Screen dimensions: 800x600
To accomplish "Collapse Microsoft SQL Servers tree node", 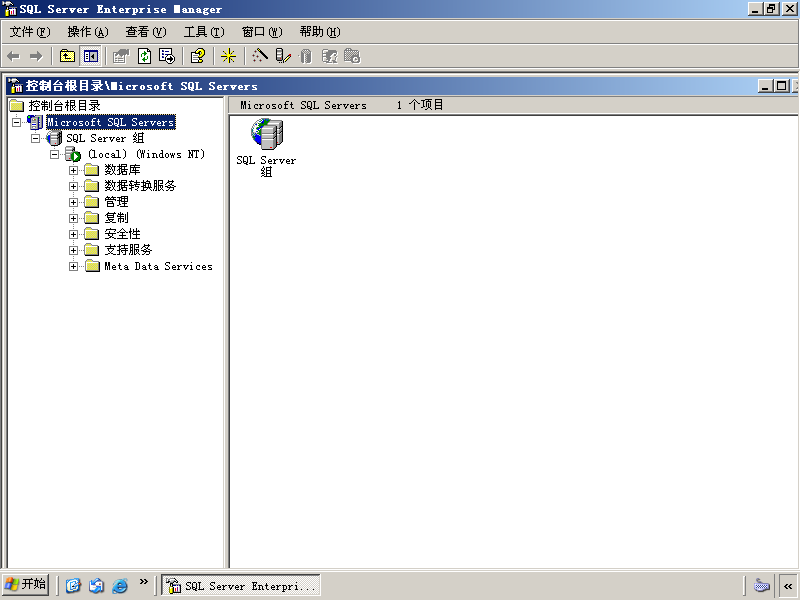I will coord(17,122).
